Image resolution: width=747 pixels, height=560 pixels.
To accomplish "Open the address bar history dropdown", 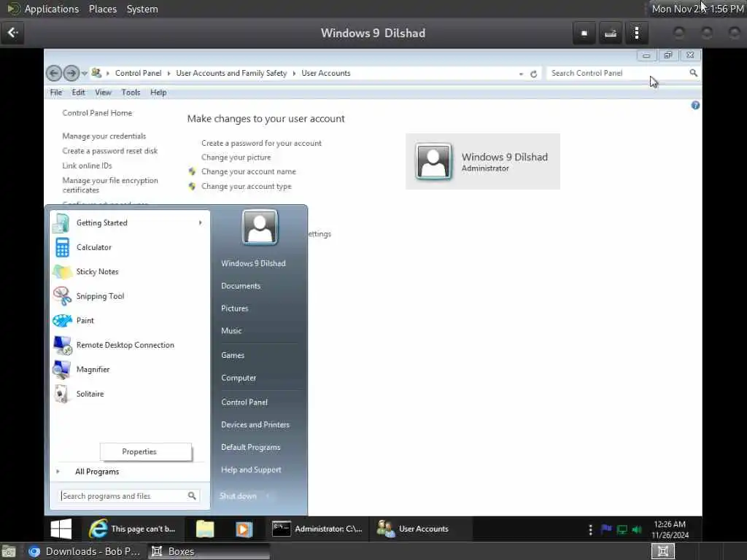I will pyautogui.click(x=521, y=74).
